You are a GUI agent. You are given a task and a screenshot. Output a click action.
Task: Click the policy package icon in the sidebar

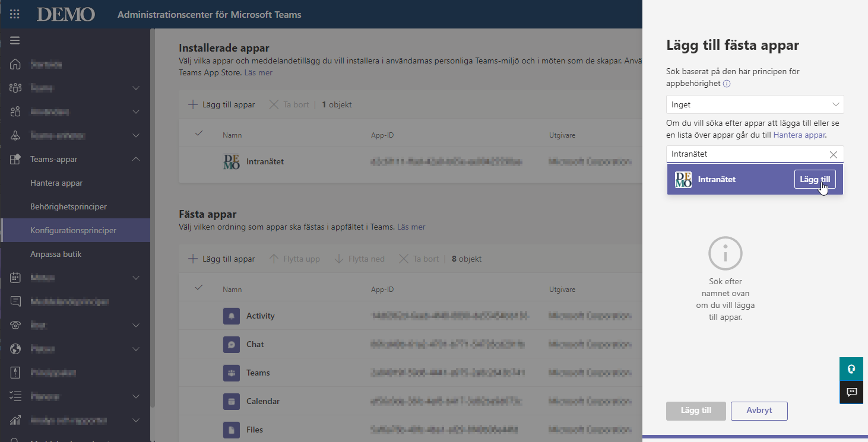tap(16, 373)
